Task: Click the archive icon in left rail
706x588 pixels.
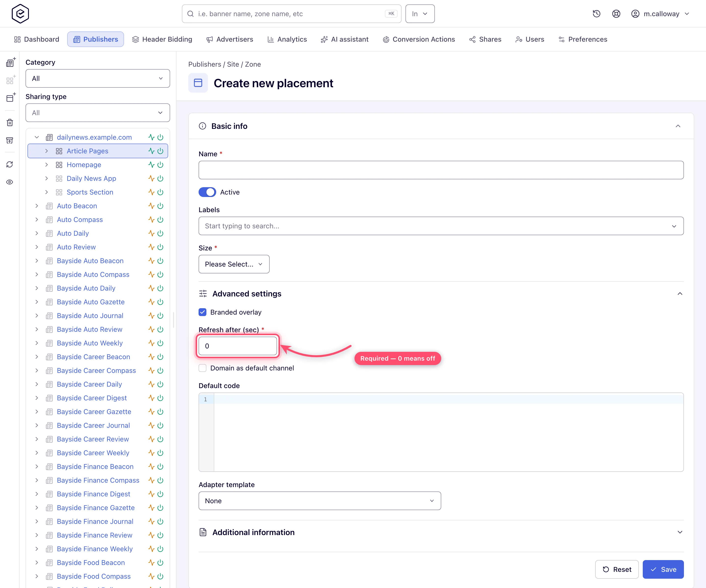Action: (10, 140)
